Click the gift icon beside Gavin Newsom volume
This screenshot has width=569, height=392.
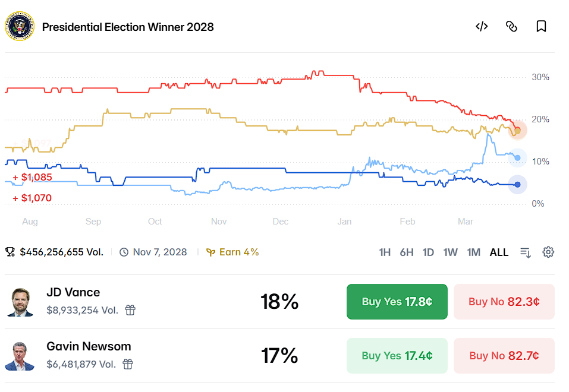tap(128, 364)
